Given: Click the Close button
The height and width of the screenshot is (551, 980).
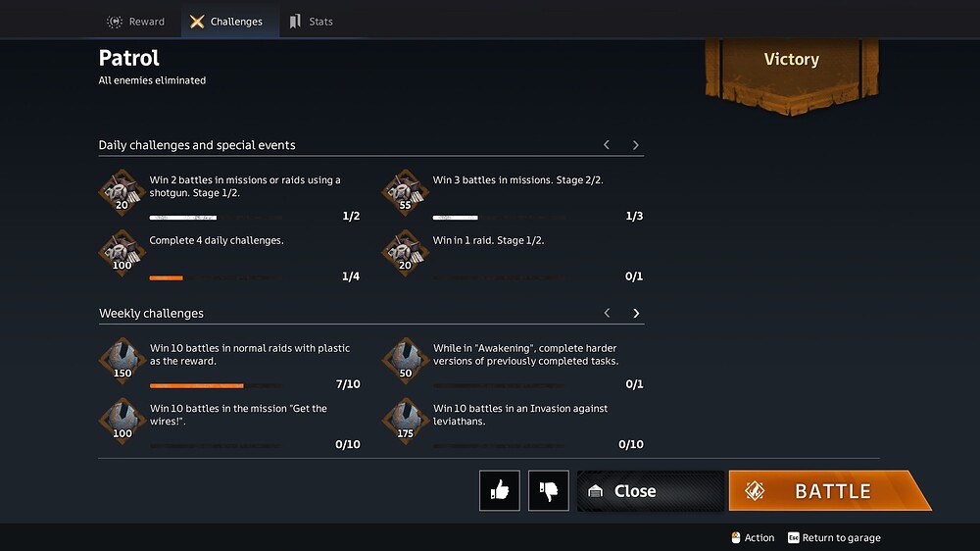Looking at the screenshot, I should [x=650, y=490].
